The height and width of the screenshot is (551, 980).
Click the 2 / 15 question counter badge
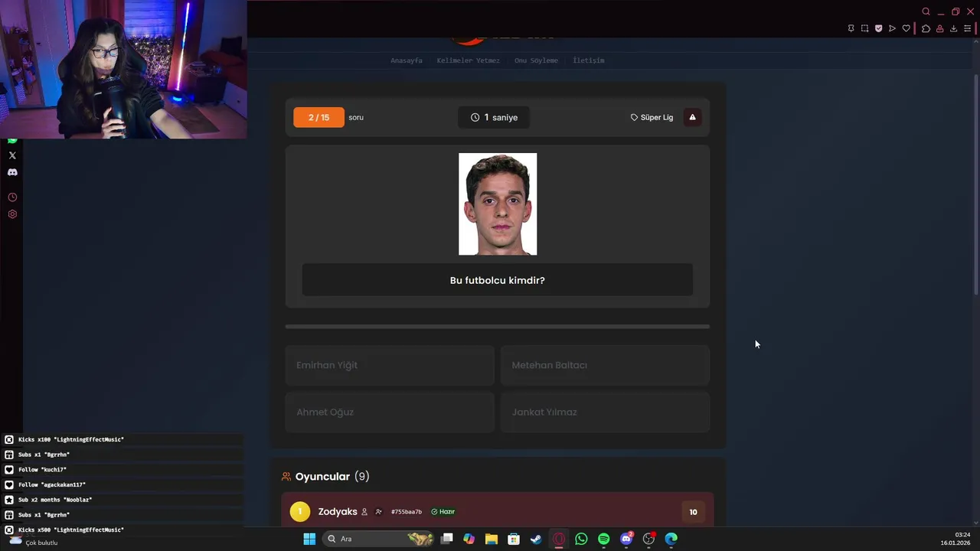click(x=318, y=117)
